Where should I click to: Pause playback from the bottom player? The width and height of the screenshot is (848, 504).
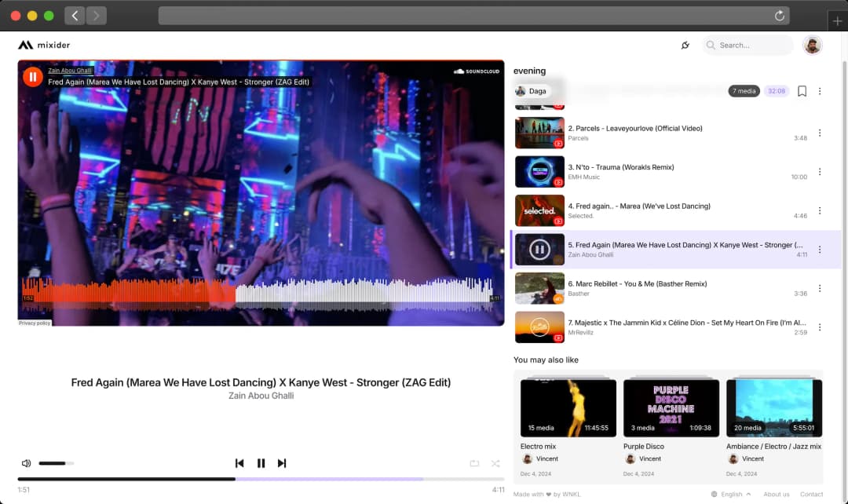[261, 463]
